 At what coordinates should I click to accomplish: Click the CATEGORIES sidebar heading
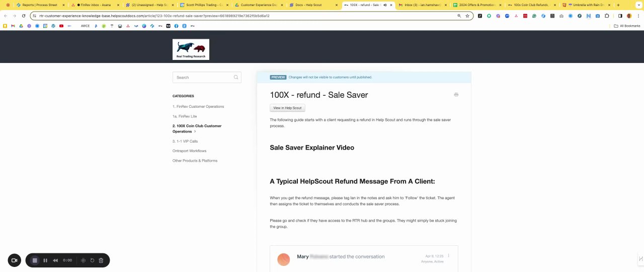click(x=183, y=96)
